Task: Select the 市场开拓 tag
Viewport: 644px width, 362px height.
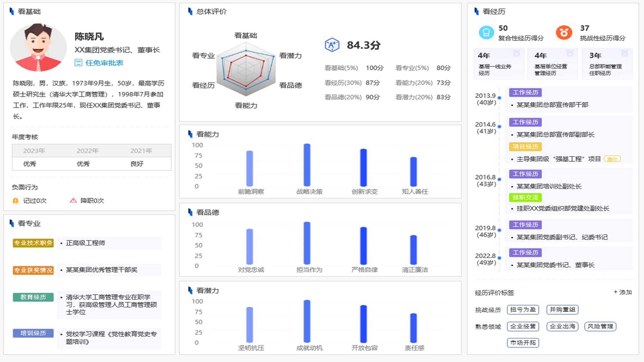Action: click(x=523, y=343)
